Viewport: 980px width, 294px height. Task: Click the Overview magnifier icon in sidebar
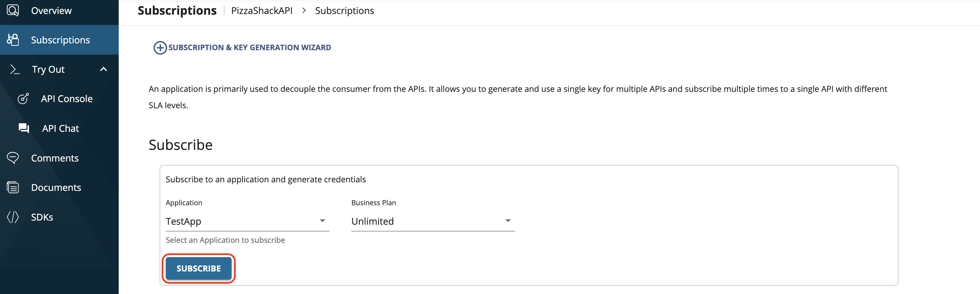tap(13, 10)
